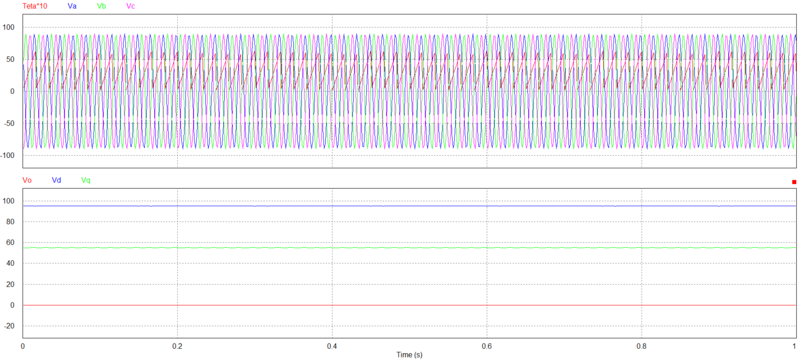799x360 pixels.
Task: Click the 0.8 time axis tick label
Action: pos(642,345)
